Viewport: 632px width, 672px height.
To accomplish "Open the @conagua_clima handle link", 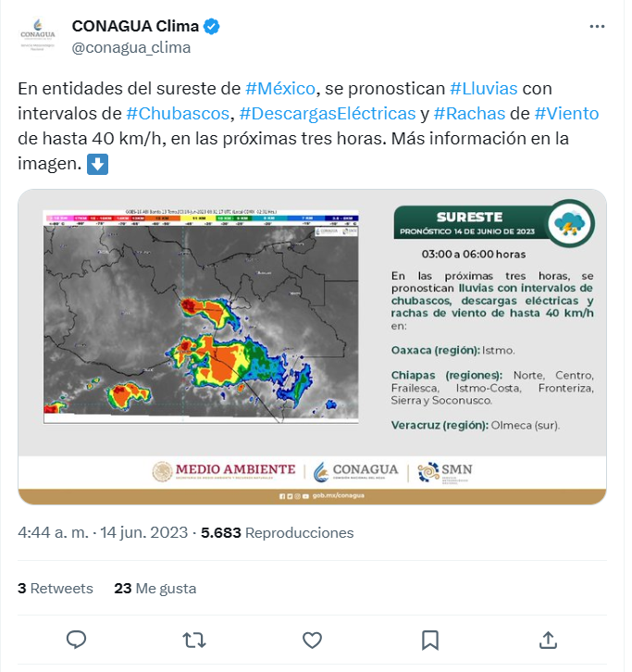I will 131,48.
